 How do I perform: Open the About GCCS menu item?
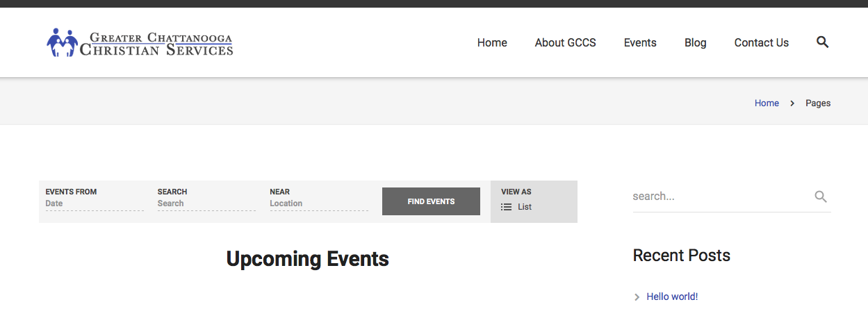pos(565,42)
